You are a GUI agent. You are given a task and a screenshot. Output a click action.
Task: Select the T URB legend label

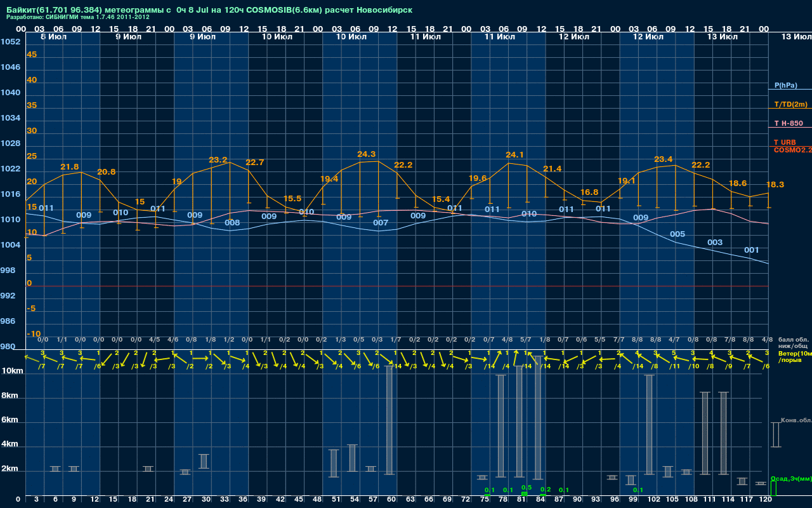click(785, 142)
